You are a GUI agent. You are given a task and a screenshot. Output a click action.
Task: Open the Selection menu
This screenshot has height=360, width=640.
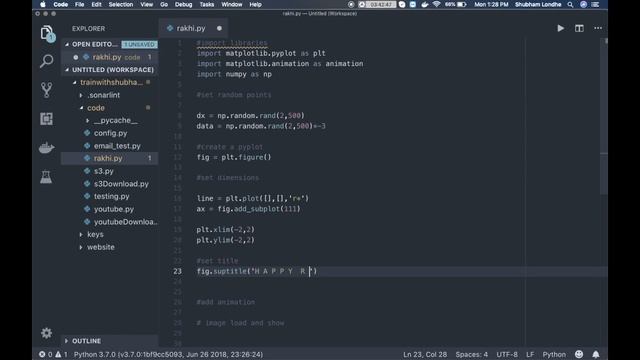[121, 4]
